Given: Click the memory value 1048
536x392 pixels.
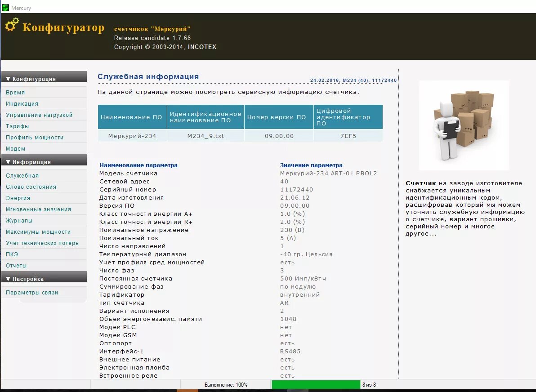Looking at the screenshot, I should [289, 319].
